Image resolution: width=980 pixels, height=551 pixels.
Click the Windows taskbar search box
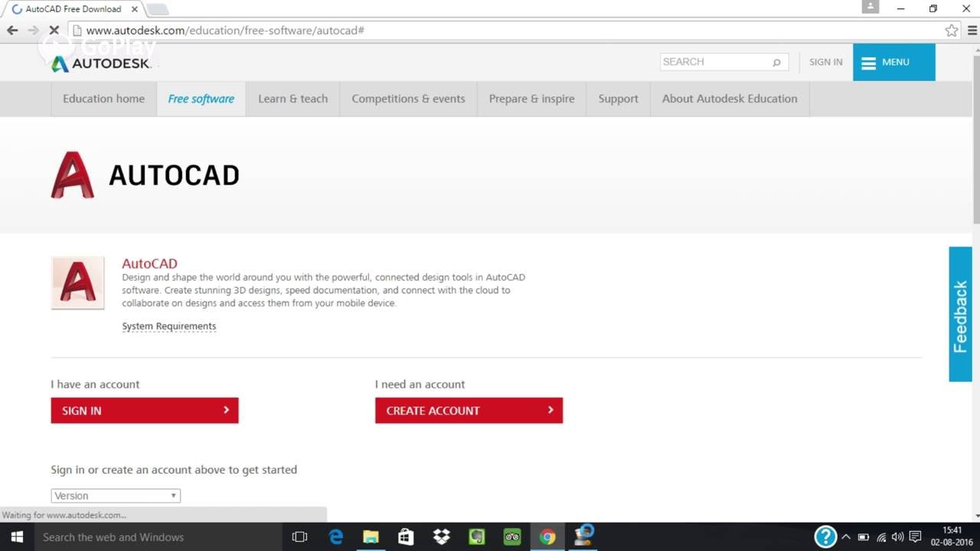[x=158, y=537]
